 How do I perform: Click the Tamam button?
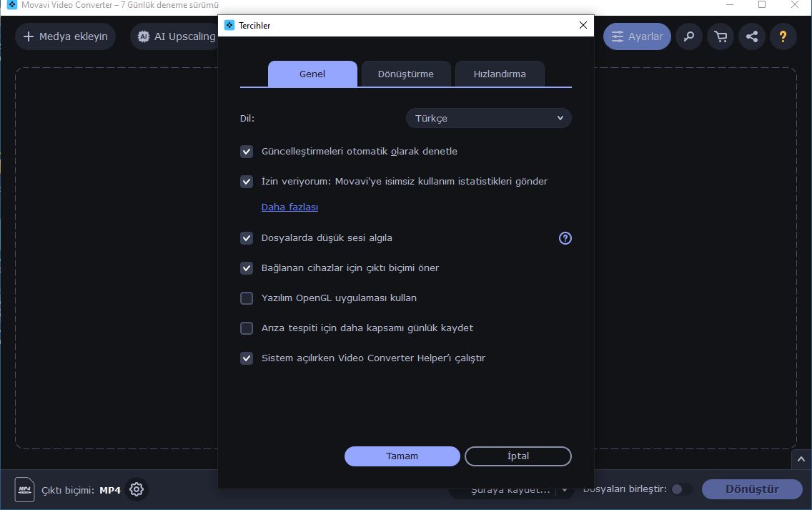[402, 456]
